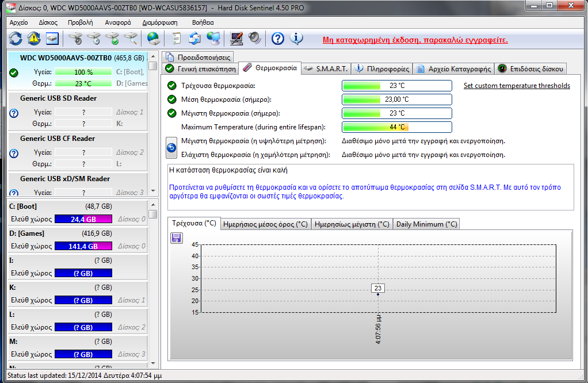Click the disk panel icon in the toolbar

[52, 38]
